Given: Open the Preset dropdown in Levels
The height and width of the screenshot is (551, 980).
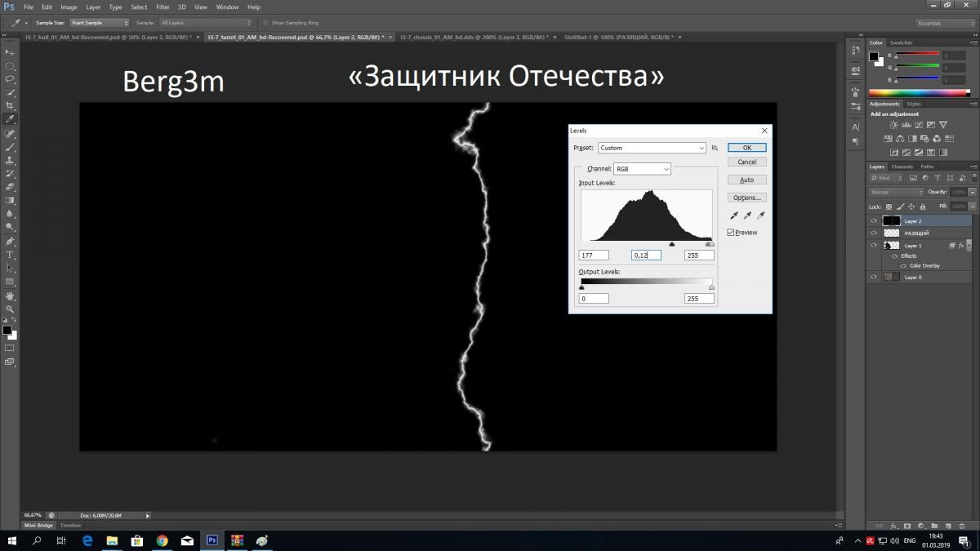Looking at the screenshot, I should tap(652, 148).
